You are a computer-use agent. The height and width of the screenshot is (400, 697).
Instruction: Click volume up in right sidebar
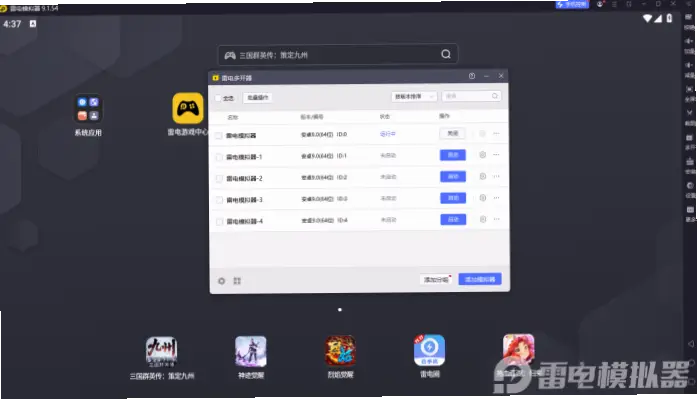pyautogui.click(x=689, y=41)
